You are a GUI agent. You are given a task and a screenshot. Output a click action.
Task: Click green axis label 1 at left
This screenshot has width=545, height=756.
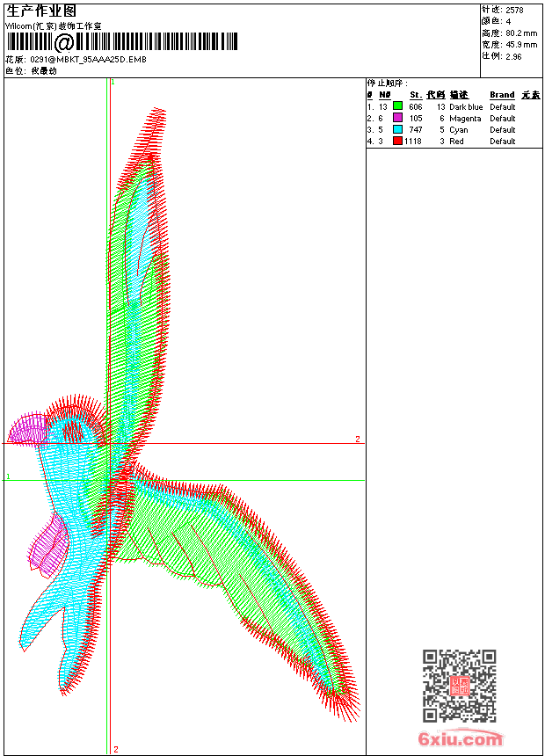8,476
